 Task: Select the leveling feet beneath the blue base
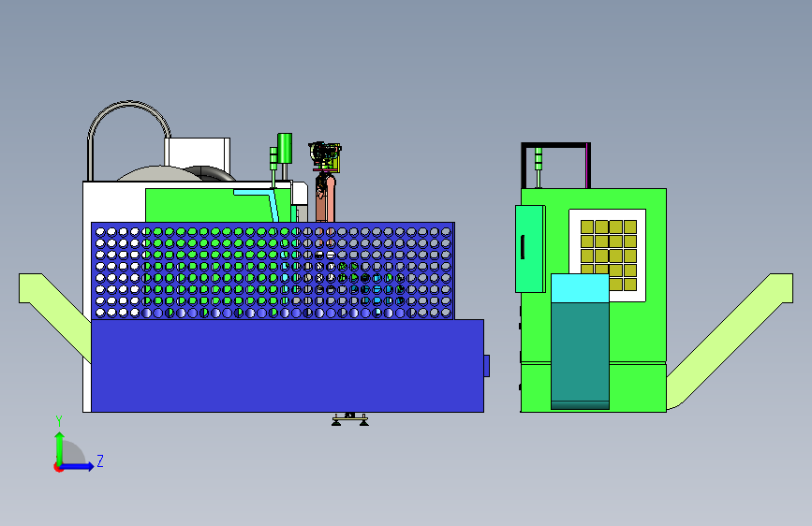pos(350,419)
